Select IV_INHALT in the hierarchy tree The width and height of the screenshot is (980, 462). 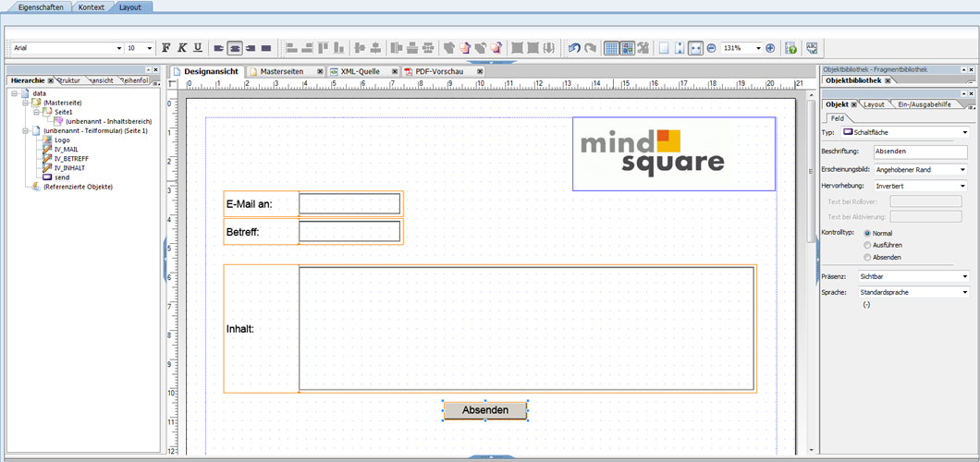[x=69, y=168]
